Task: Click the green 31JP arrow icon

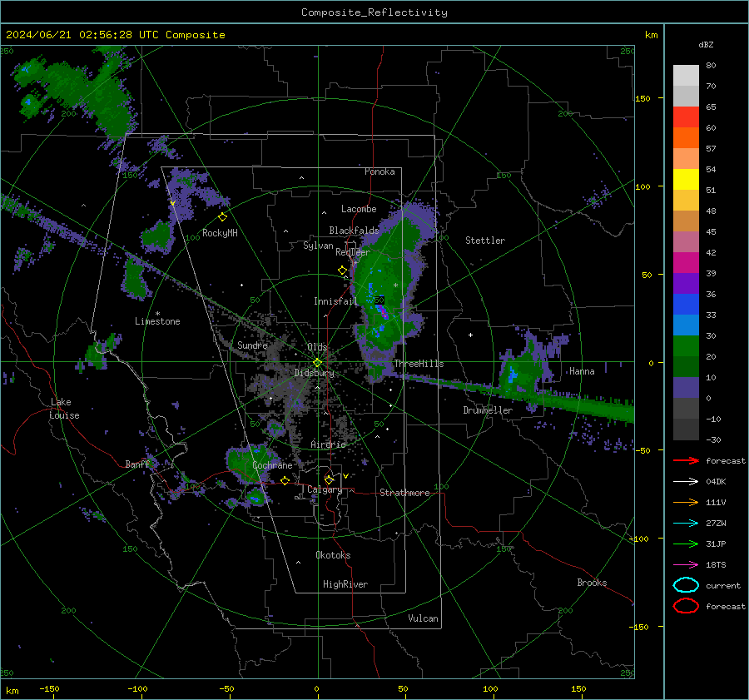Action: (686, 544)
